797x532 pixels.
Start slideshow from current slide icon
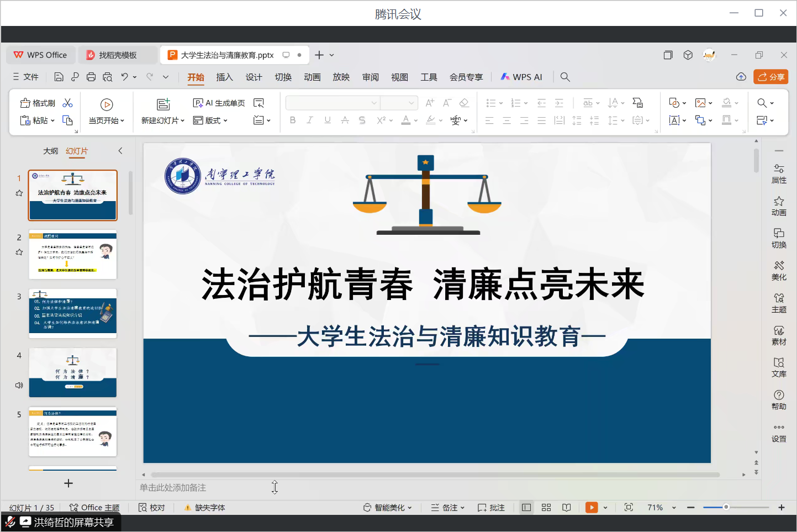pos(107,104)
